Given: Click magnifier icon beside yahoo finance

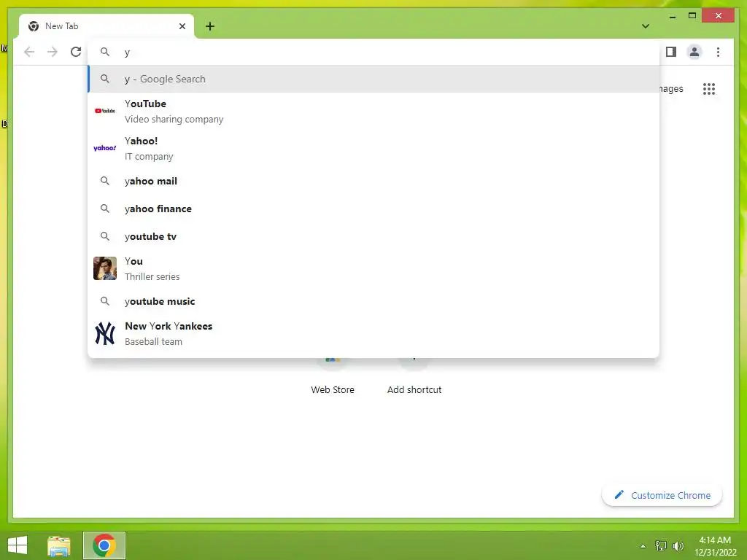Looking at the screenshot, I should coord(105,209).
